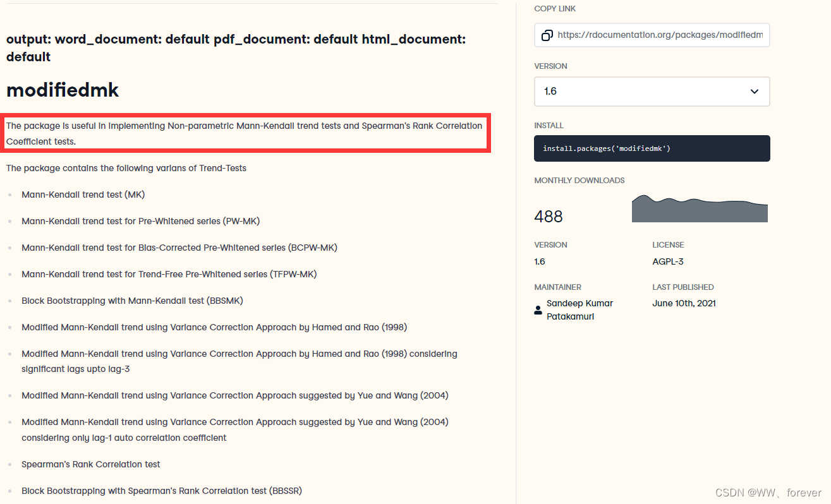Click Spearman's Rank Correlation test item
Viewport: 831px width, 504px height.
click(x=91, y=464)
